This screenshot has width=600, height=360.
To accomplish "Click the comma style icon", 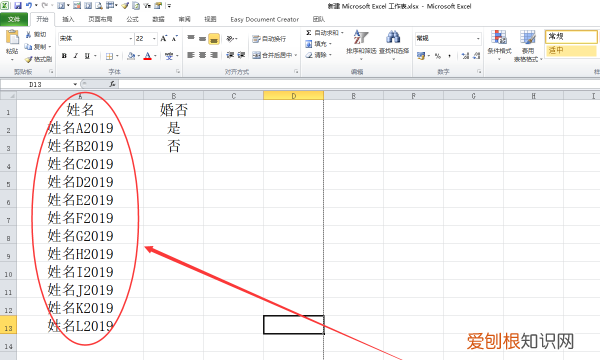I will pos(449,56).
